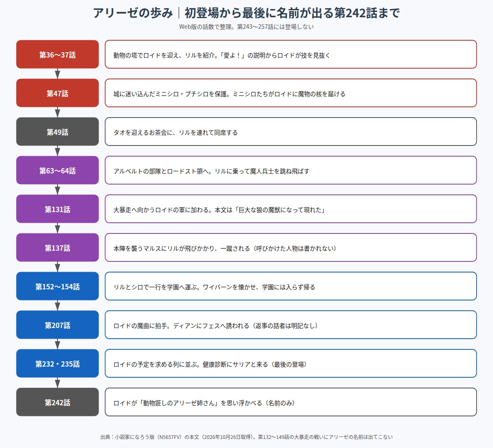
Task: Click the "第36〜37話" label box
Action: (58, 54)
